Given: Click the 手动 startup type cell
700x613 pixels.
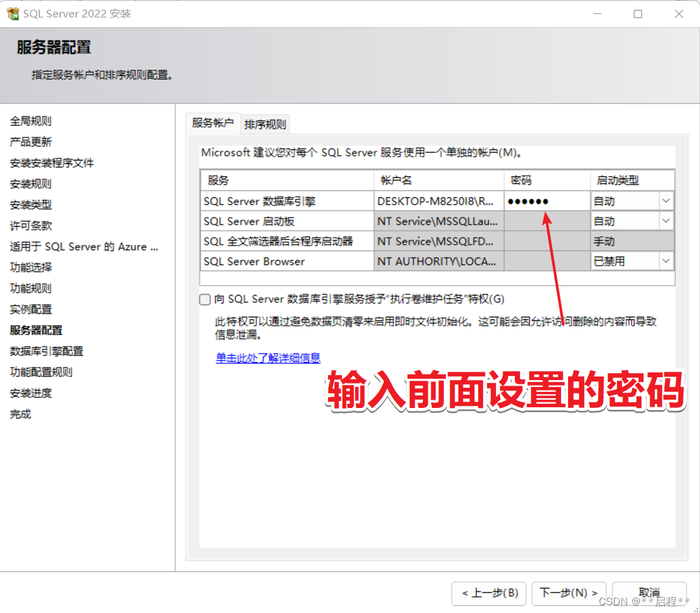Looking at the screenshot, I should pyautogui.click(x=632, y=241).
